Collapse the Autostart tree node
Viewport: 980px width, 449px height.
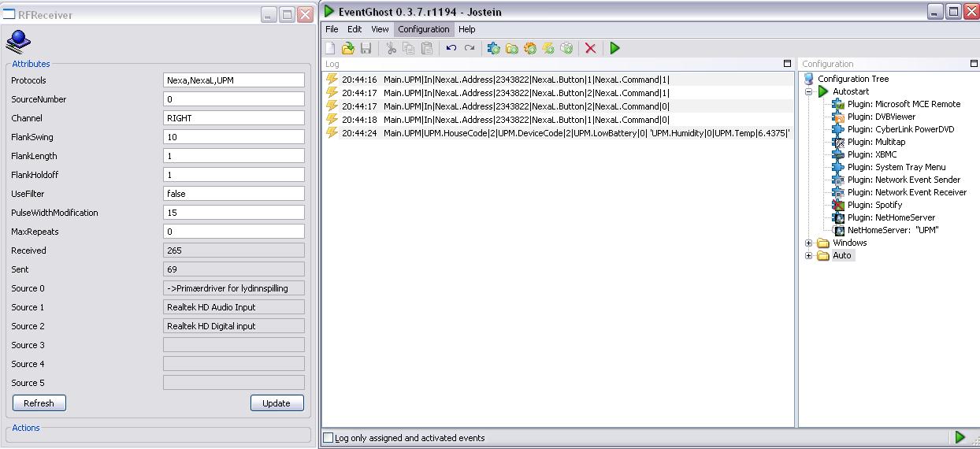[808, 91]
